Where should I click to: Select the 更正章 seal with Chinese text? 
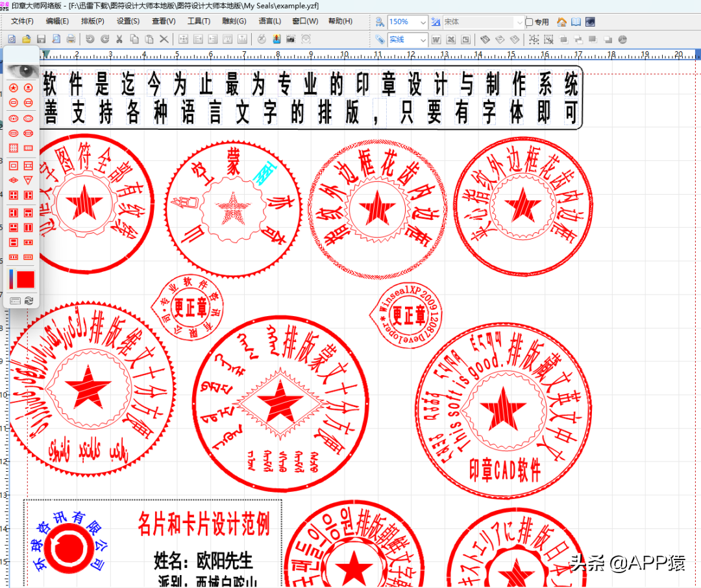click(188, 308)
